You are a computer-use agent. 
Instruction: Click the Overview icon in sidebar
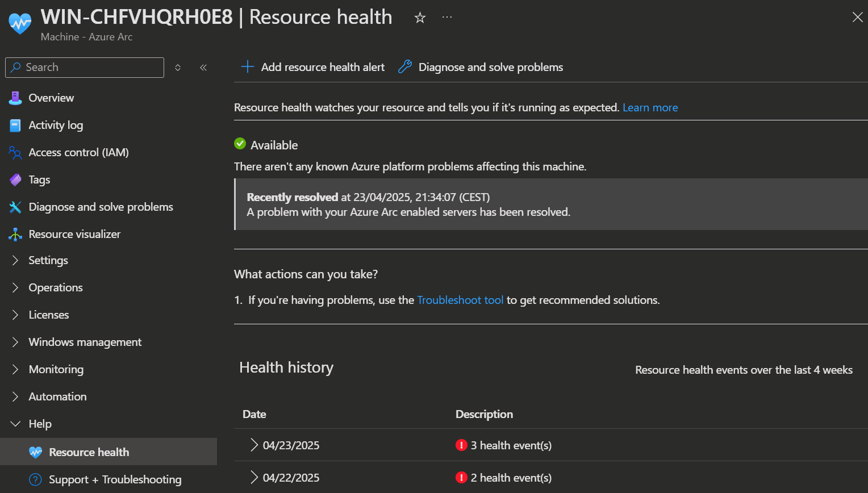tap(15, 98)
